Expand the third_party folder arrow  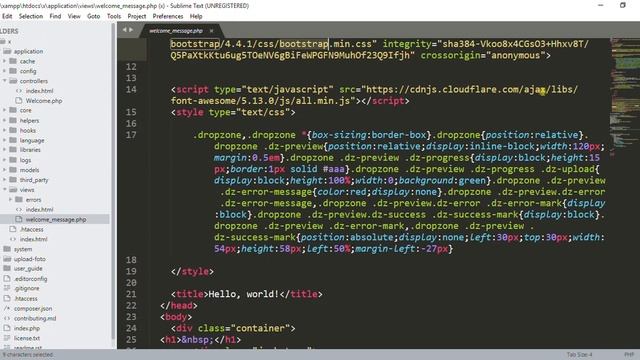click(5, 180)
